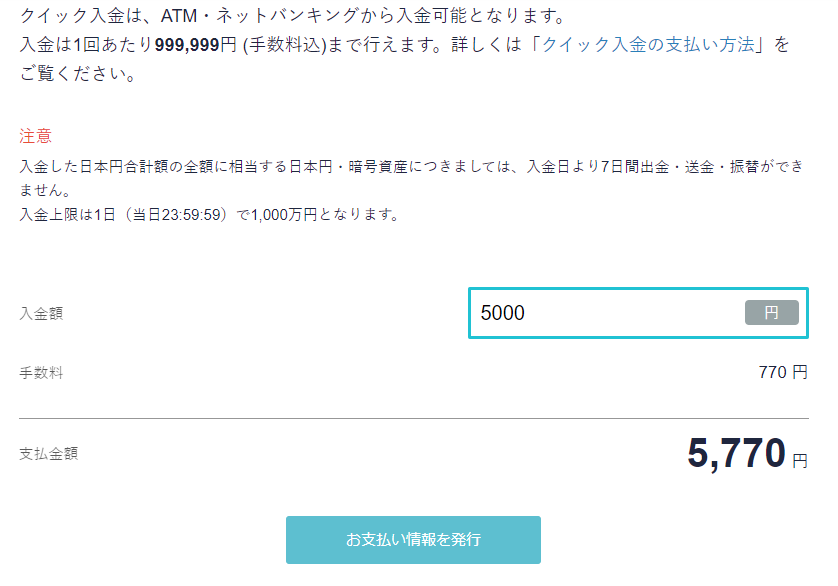This screenshot has width=838, height=586.
Task: Click the お支払い情報を発行 button
Action: [x=413, y=540]
